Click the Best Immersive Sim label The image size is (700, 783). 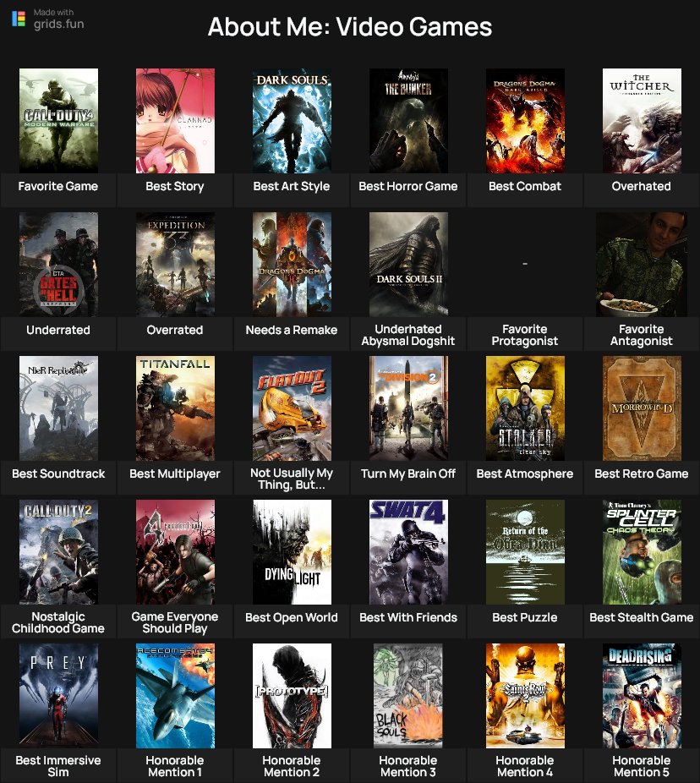[x=58, y=767]
